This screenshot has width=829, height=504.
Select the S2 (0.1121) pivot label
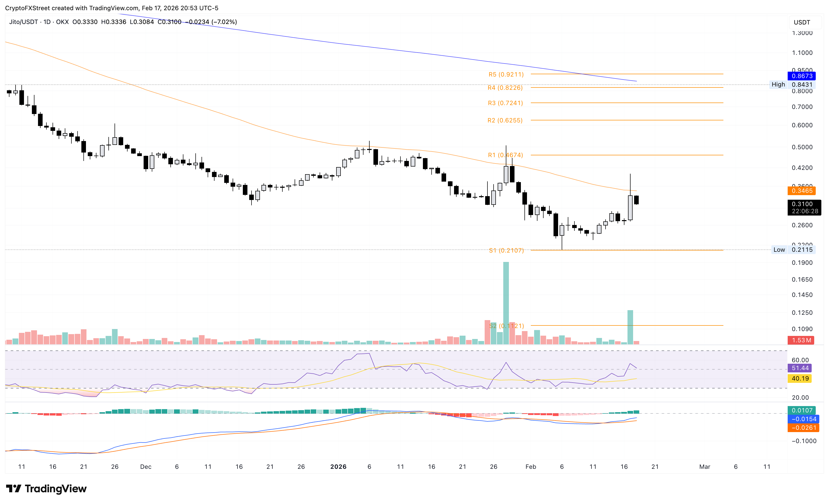(506, 326)
